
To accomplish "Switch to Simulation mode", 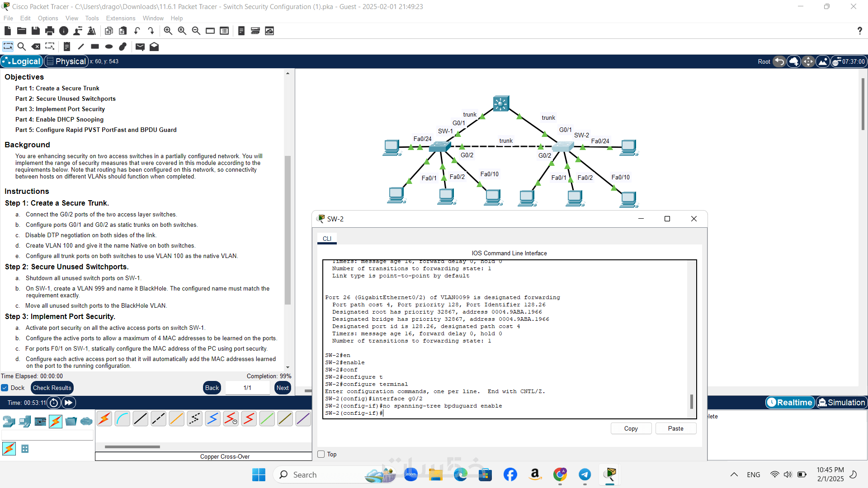I will pyautogui.click(x=841, y=402).
